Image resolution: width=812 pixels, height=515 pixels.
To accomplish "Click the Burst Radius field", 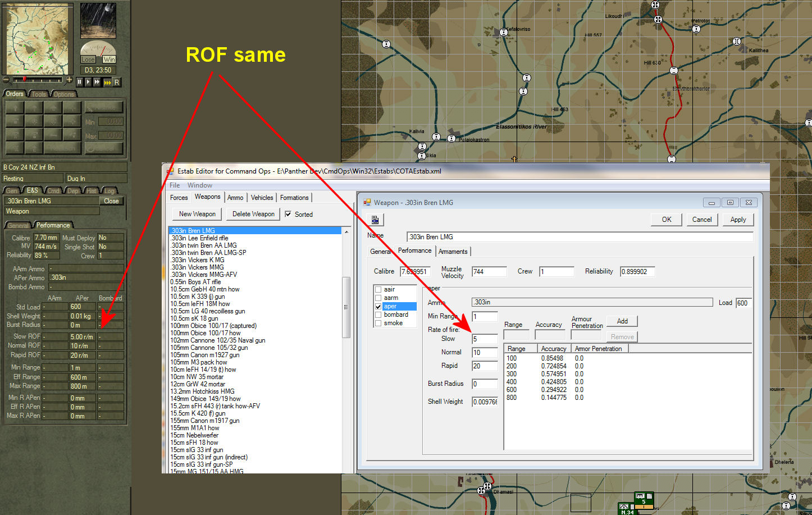I will tap(485, 384).
